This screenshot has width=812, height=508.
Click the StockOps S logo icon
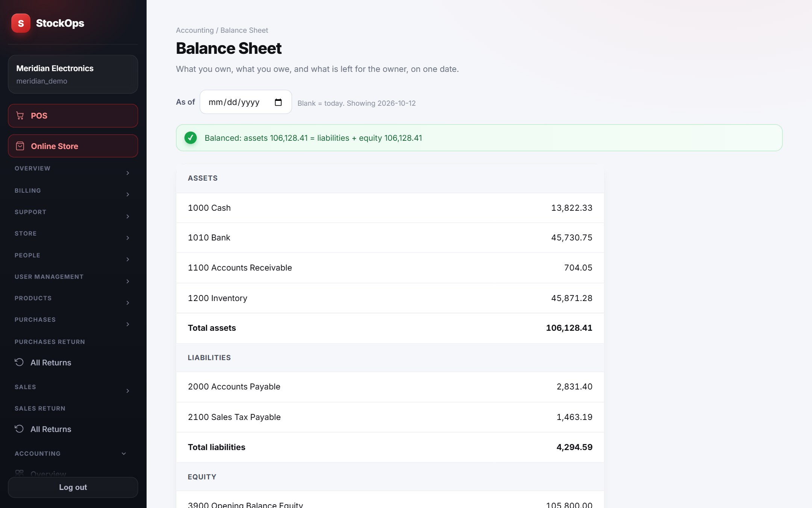tap(21, 23)
